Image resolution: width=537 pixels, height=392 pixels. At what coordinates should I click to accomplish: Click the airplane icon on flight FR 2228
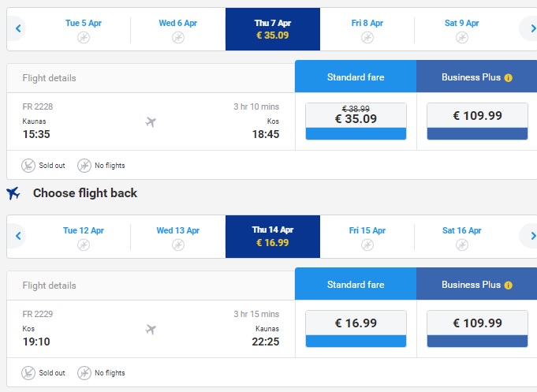(x=151, y=121)
